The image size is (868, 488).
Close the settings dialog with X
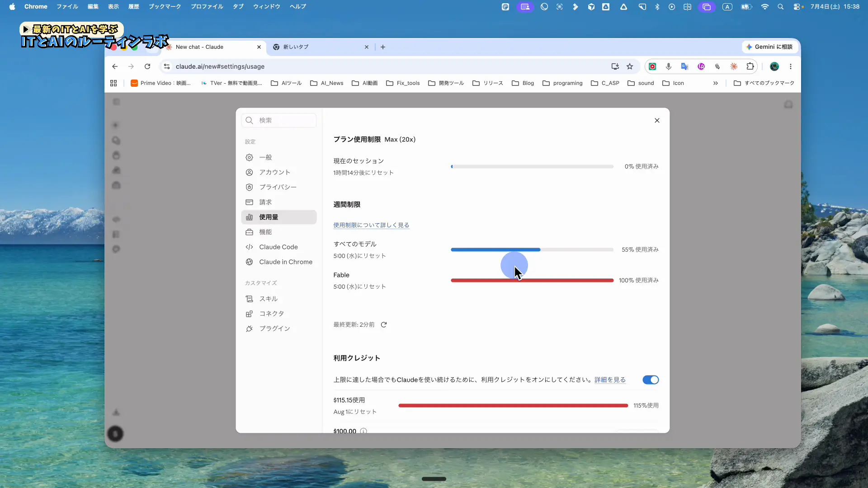pos(657,120)
